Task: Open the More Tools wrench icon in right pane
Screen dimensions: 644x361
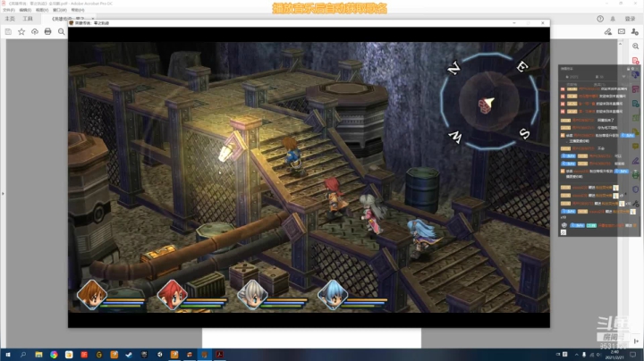Action: point(635,204)
